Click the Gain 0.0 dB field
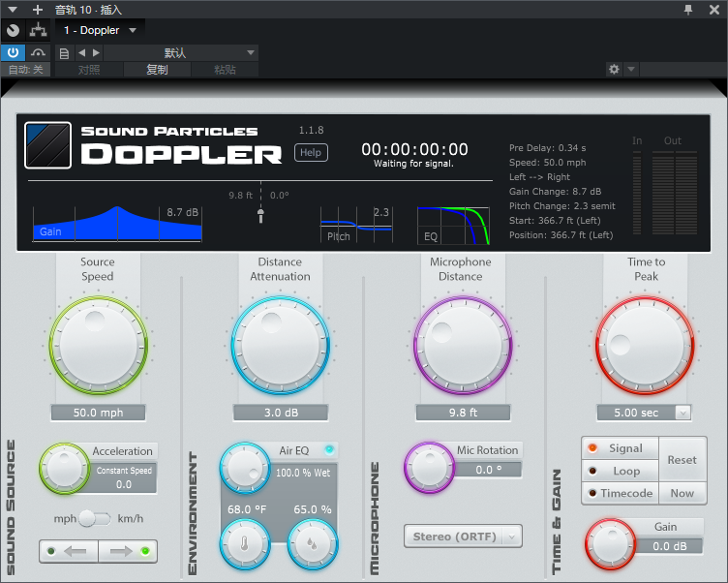 (670, 546)
